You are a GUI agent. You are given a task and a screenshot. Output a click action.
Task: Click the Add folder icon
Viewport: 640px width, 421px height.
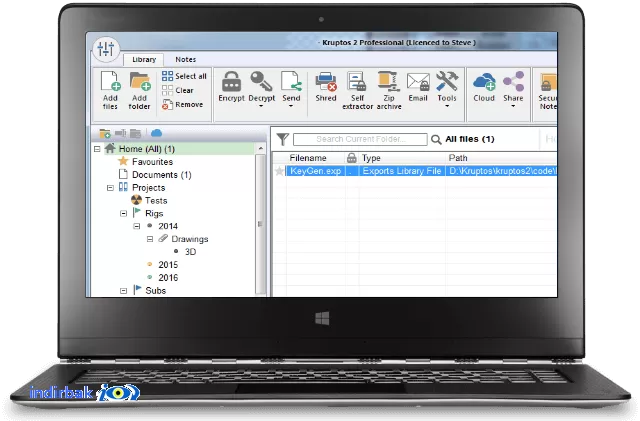140,81
